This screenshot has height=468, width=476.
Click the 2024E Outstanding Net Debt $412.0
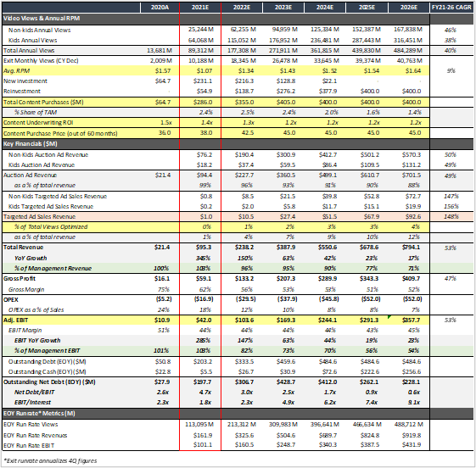[328, 382]
